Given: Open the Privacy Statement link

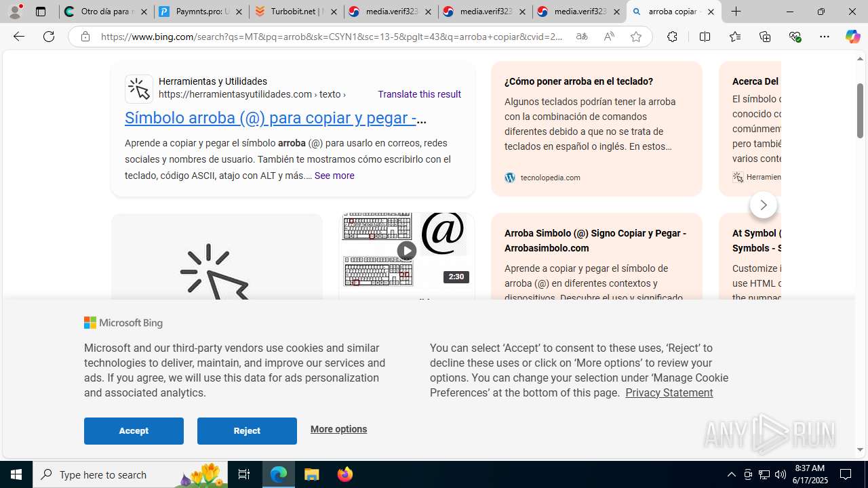Looking at the screenshot, I should click(x=669, y=392).
